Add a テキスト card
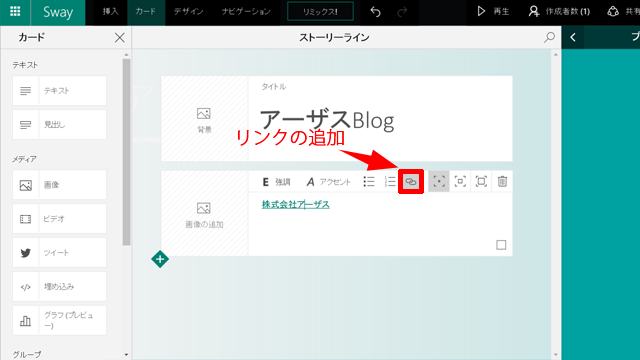 60,91
